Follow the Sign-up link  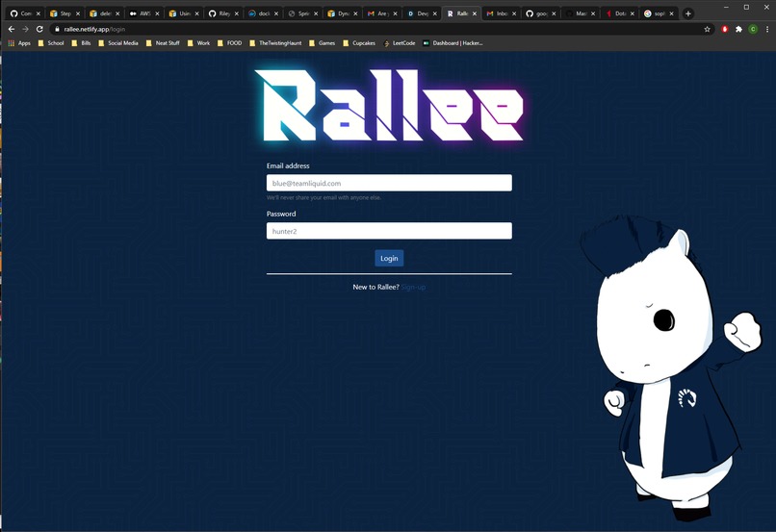(x=413, y=287)
